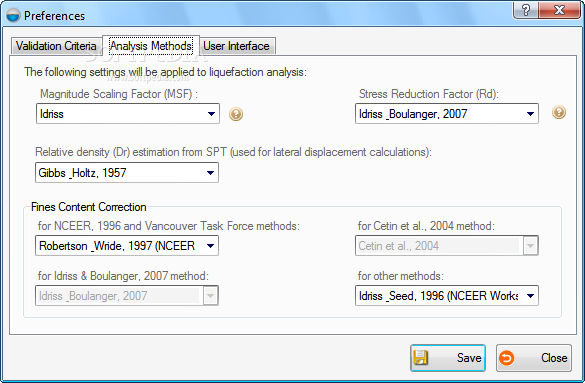Save the preferences

click(x=448, y=358)
